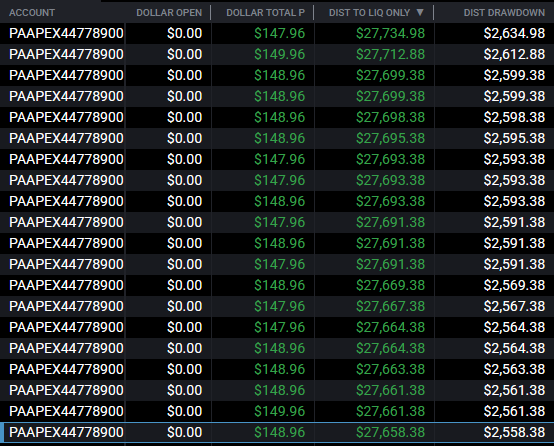Select $27,661.38 in the $148.96 row
The image size is (554, 446).
point(390,390)
